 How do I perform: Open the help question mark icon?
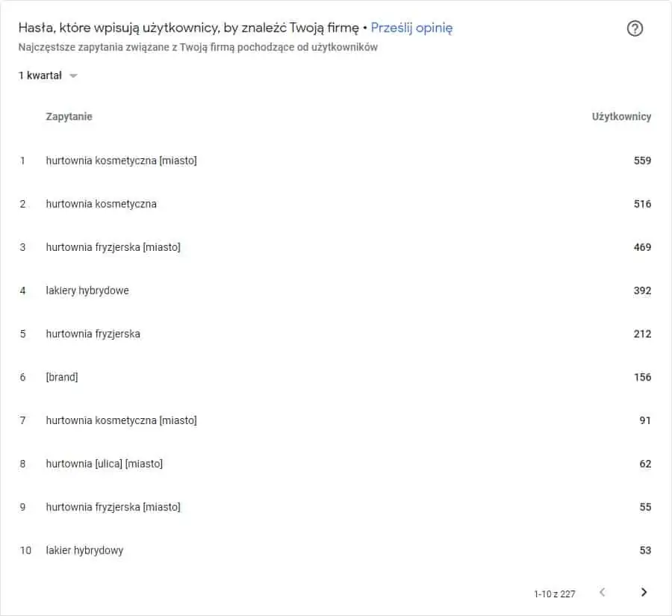(635, 28)
